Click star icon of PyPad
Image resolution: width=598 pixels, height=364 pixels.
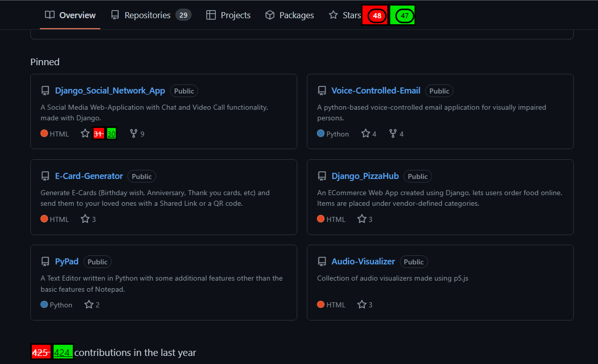click(89, 304)
